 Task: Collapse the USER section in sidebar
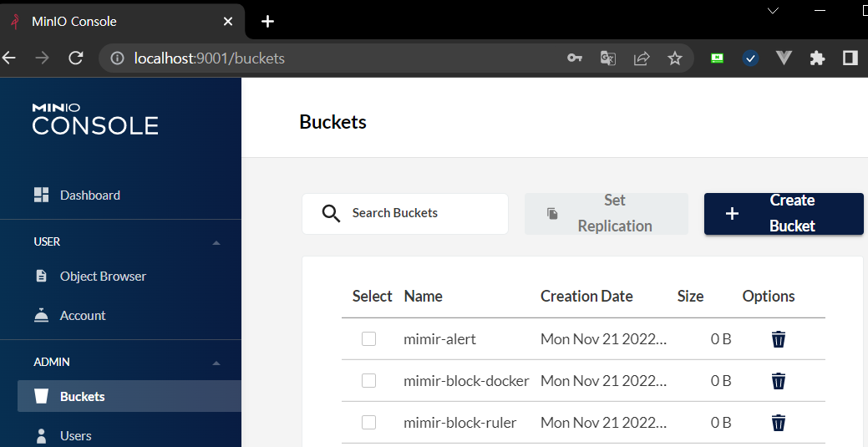click(x=216, y=242)
